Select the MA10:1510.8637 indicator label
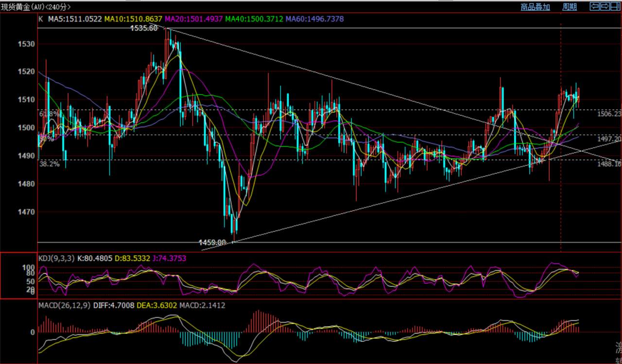 tap(134, 19)
